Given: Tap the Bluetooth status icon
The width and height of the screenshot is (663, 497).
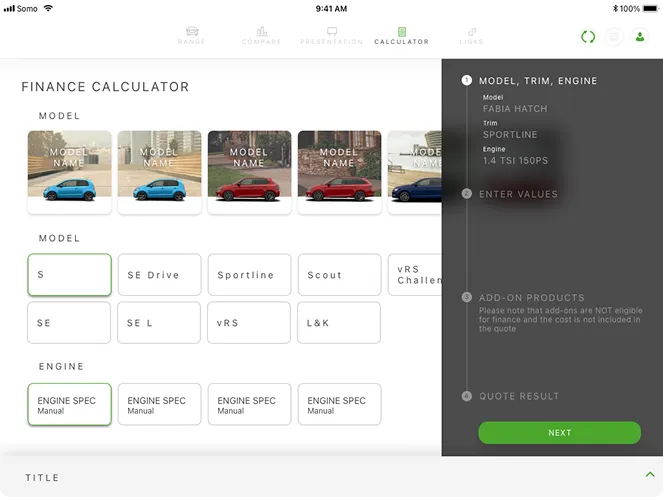Looking at the screenshot, I should click(x=616, y=8).
